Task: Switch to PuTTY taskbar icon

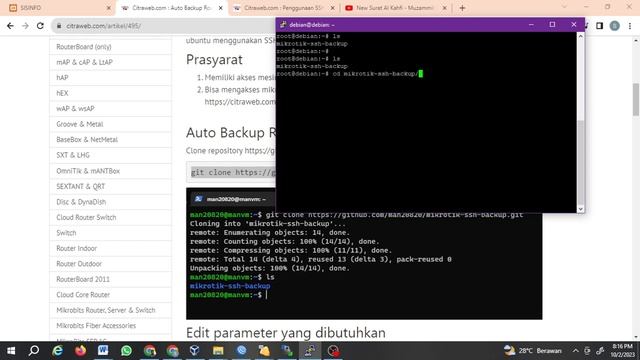Action: (x=310, y=351)
